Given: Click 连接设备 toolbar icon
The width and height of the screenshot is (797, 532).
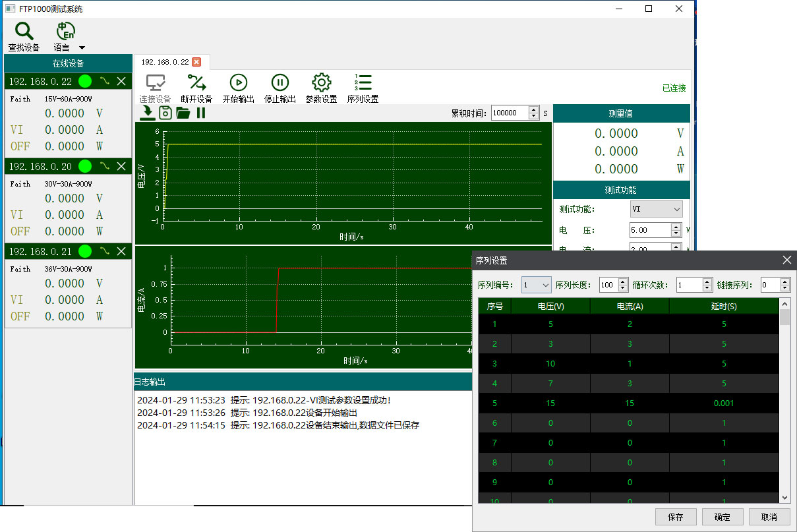Looking at the screenshot, I should click(156, 83).
